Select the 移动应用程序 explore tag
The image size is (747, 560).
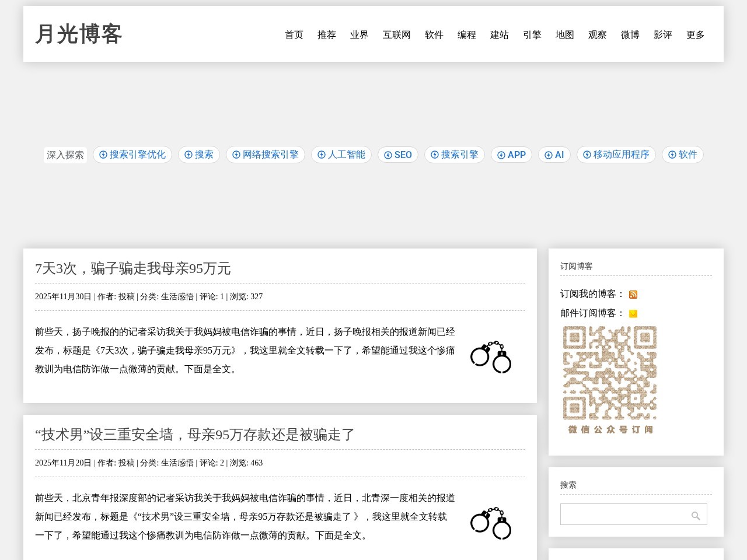616,155
